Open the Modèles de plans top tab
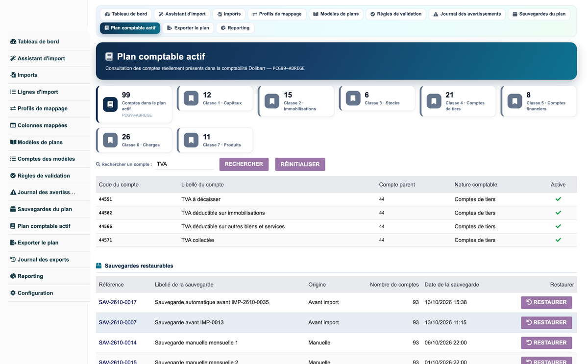The image size is (588, 364). (x=336, y=14)
